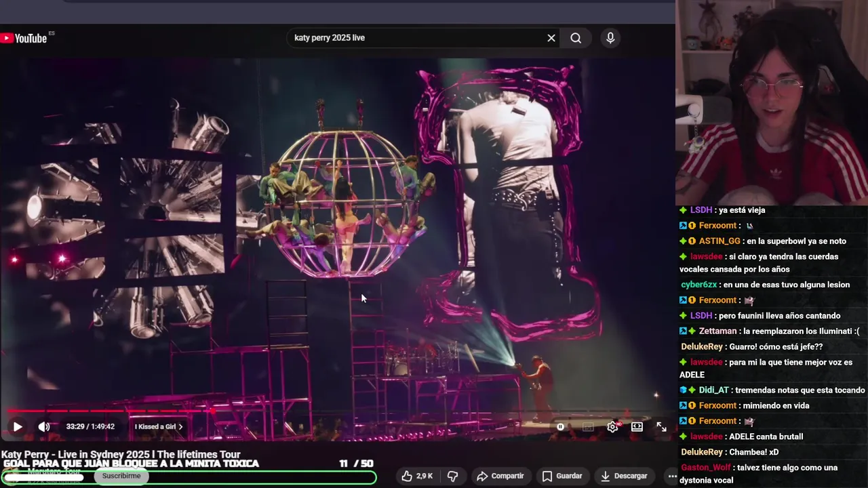Click the Descargar download button

[x=624, y=476]
